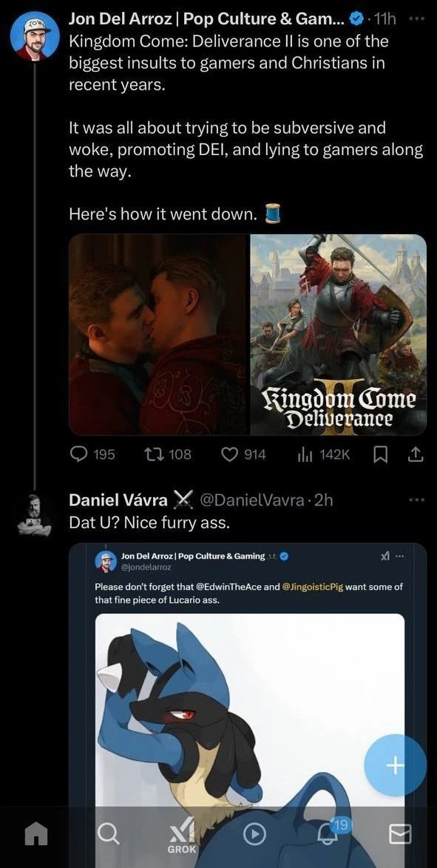Viewport: 437px width, 868px height.
Task: Tap the blue compose post button
Action: [395, 765]
